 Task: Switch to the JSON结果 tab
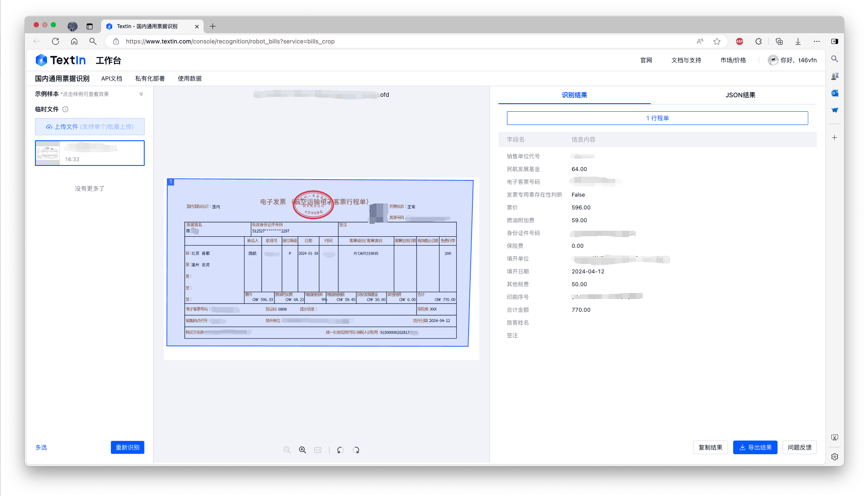pos(740,95)
